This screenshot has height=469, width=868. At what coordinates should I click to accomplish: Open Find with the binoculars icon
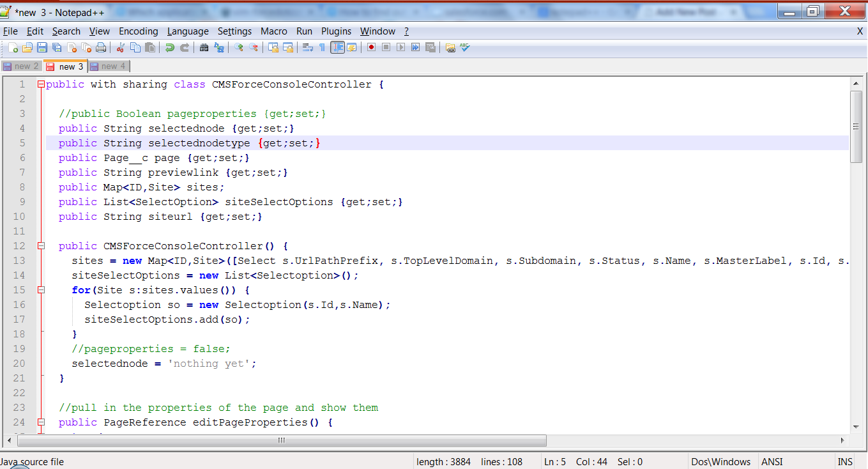pyautogui.click(x=204, y=47)
